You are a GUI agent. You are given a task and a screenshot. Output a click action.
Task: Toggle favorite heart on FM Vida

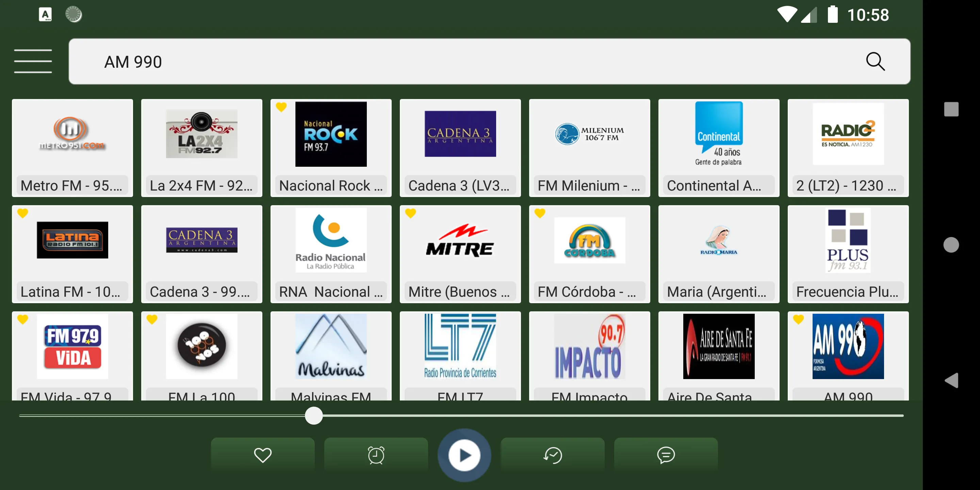[22, 320]
